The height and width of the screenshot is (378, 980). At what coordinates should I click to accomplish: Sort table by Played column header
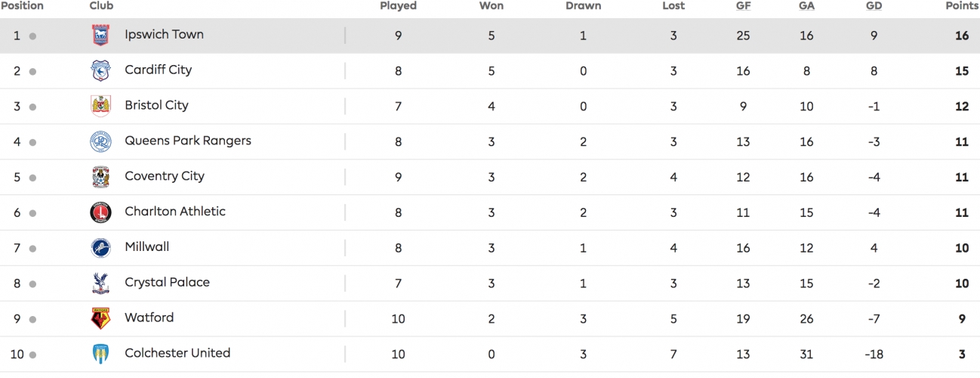tap(398, 6)
